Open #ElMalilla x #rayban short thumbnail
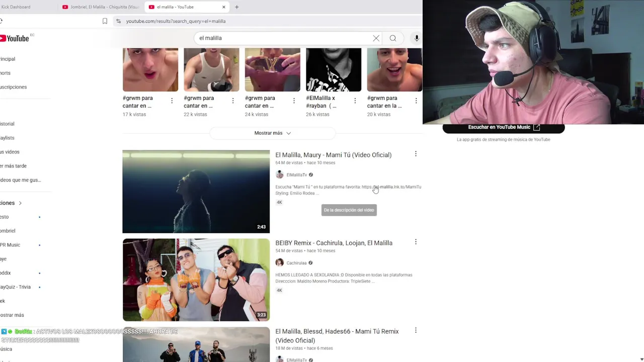Screen dimensions: 644x362 point(334,70)
